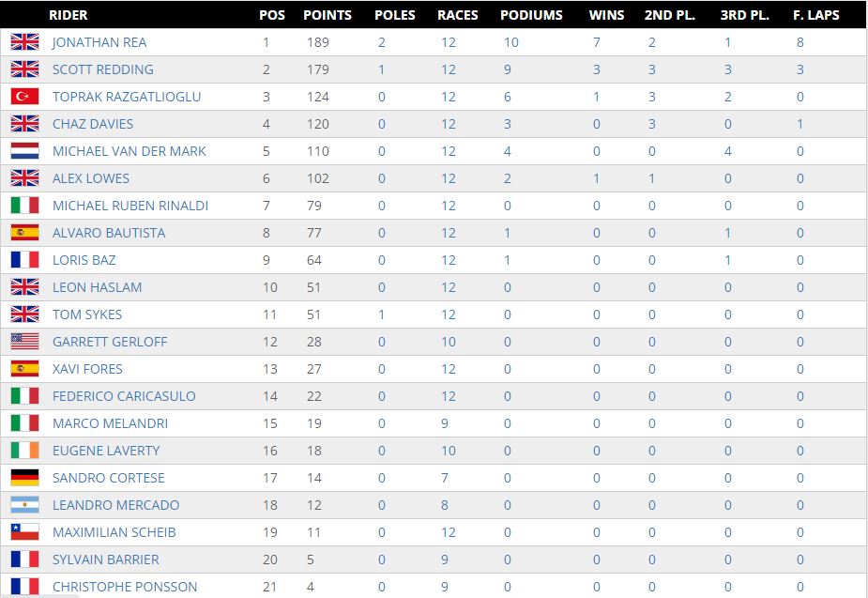Click the Chilean flag beside Maximilian Scheib

coord(25,531)
